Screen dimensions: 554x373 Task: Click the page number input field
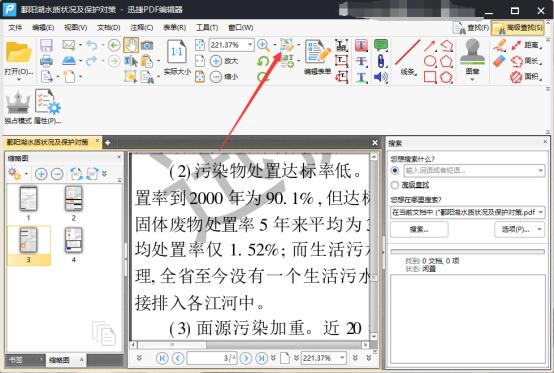[212, 358]
